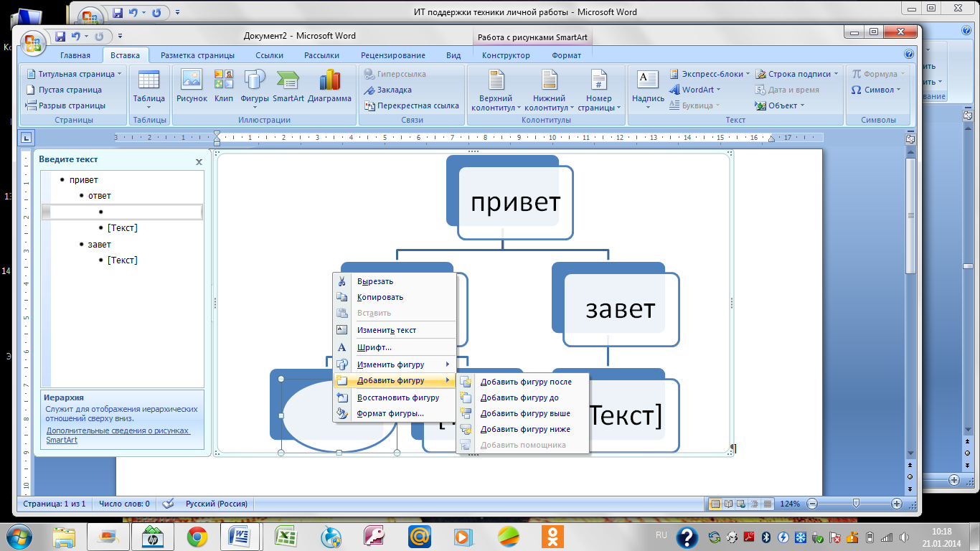Screen dimensions: 980x551
Task: Click the Закладка bookmark button
Action: coord(388,90)
